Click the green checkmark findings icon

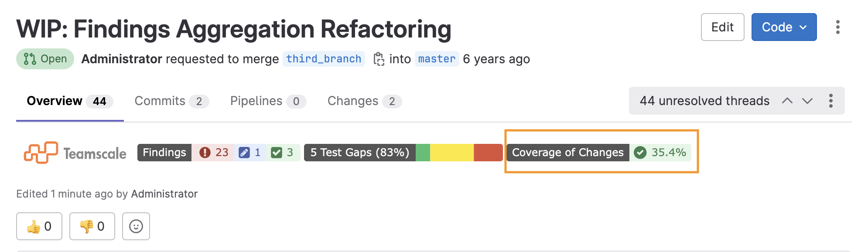tap(277, 153)
